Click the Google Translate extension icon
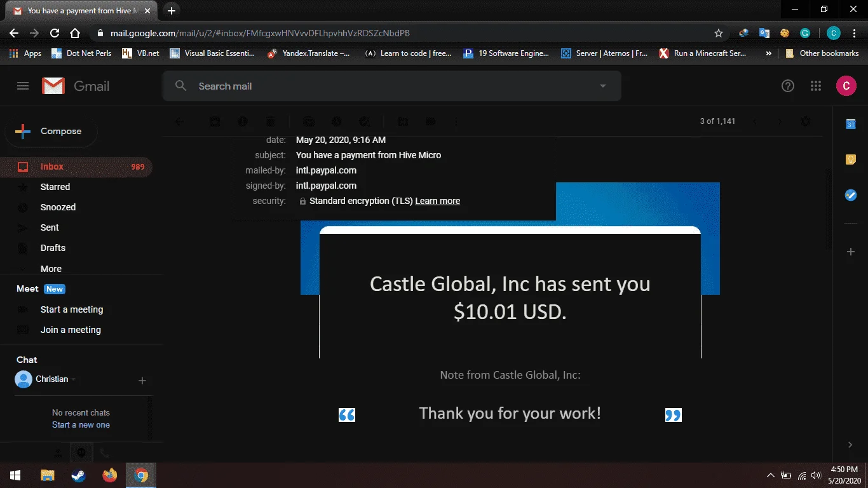868x488 pixels. click(x=764, y=33)
